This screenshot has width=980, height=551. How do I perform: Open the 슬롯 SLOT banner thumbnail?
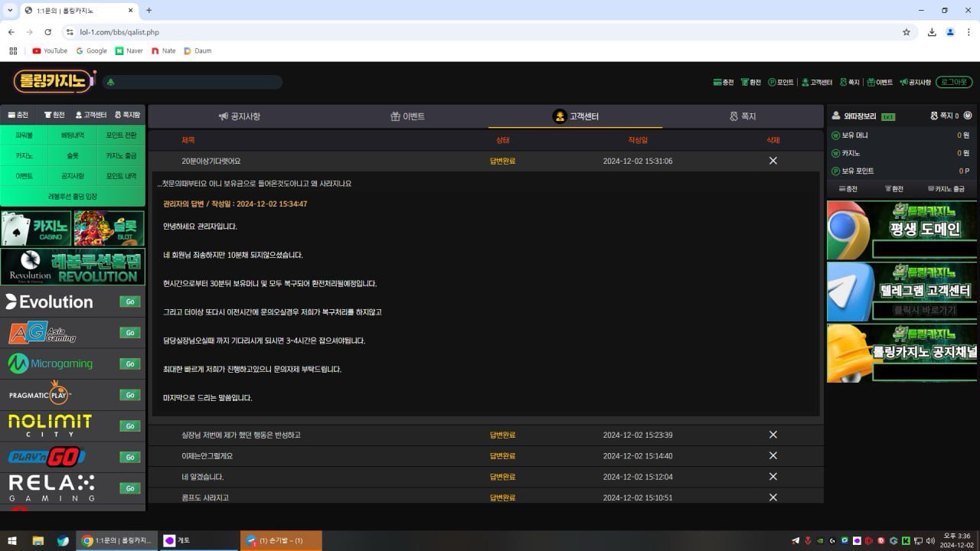[x=109, y=228]
